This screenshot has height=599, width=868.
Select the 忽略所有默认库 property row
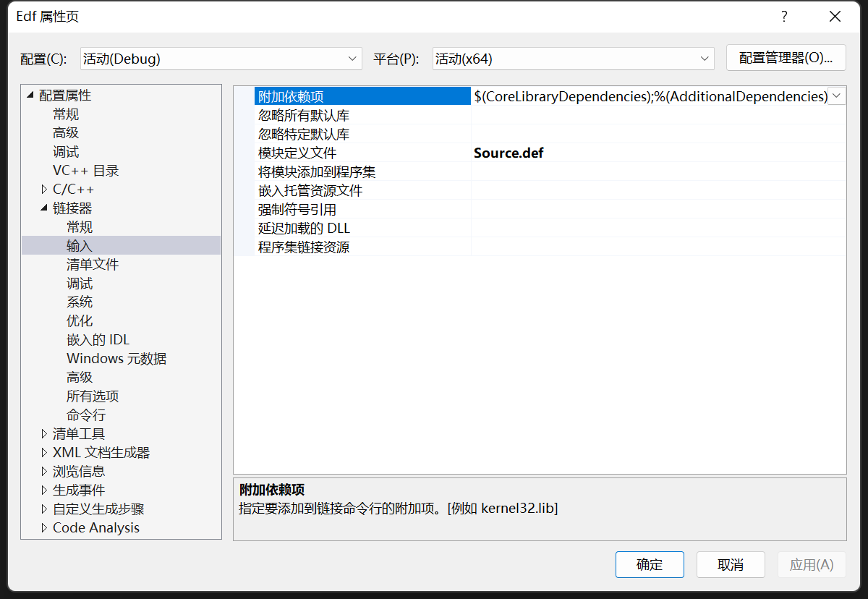[540, 115]
